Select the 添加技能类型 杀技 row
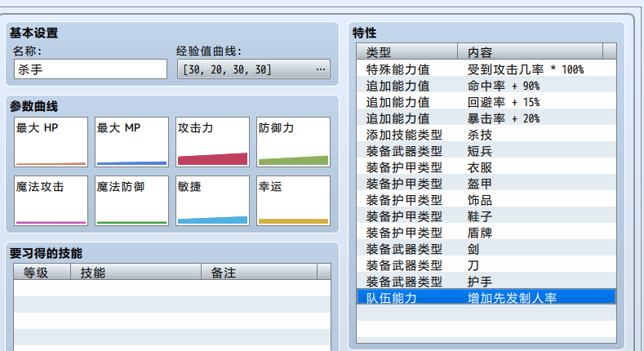 point(486,134)
